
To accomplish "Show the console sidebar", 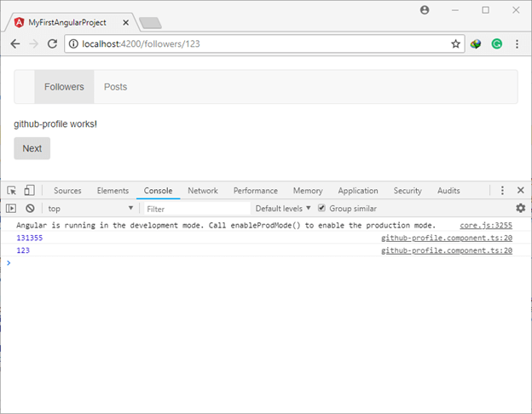I will pos(11,208).
